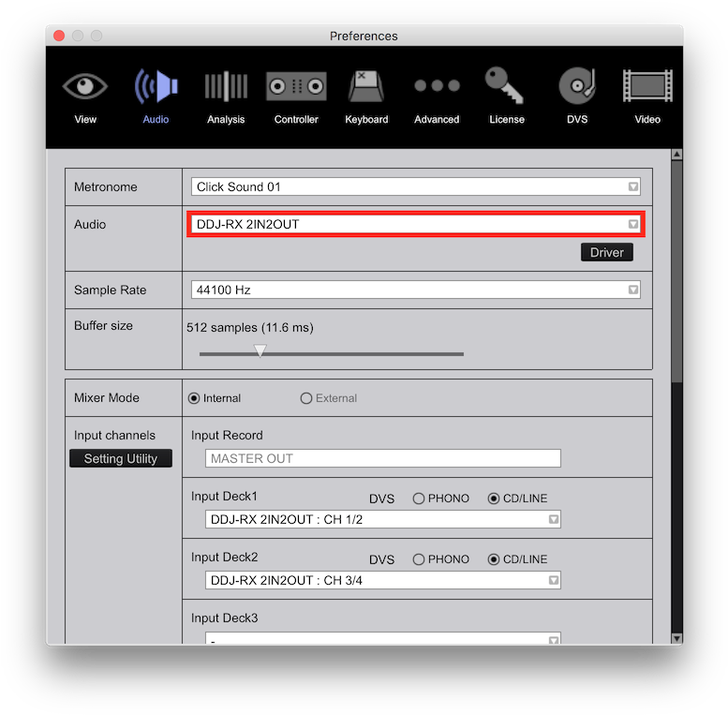Image resolution: width=728 pixels, height=715 pixels.
Task: Select the Internal mixer mode radio
Action: (194, 398)
